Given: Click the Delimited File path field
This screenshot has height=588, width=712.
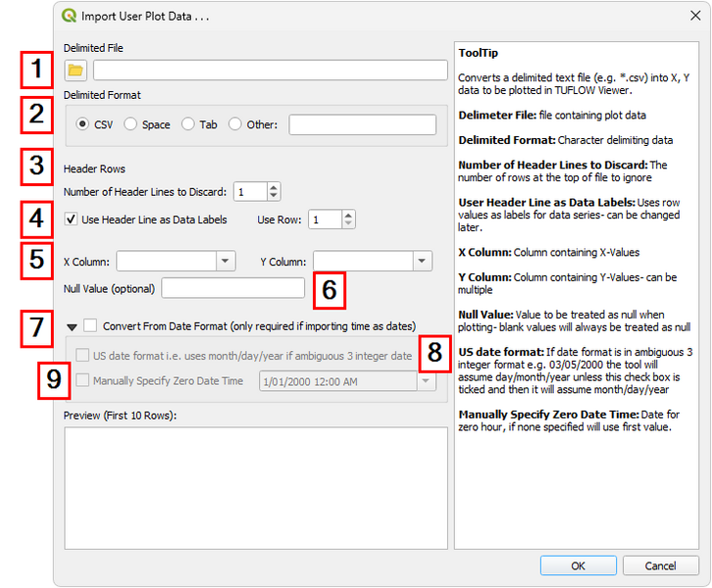Looking at the screenshot, I should (270, 70).
